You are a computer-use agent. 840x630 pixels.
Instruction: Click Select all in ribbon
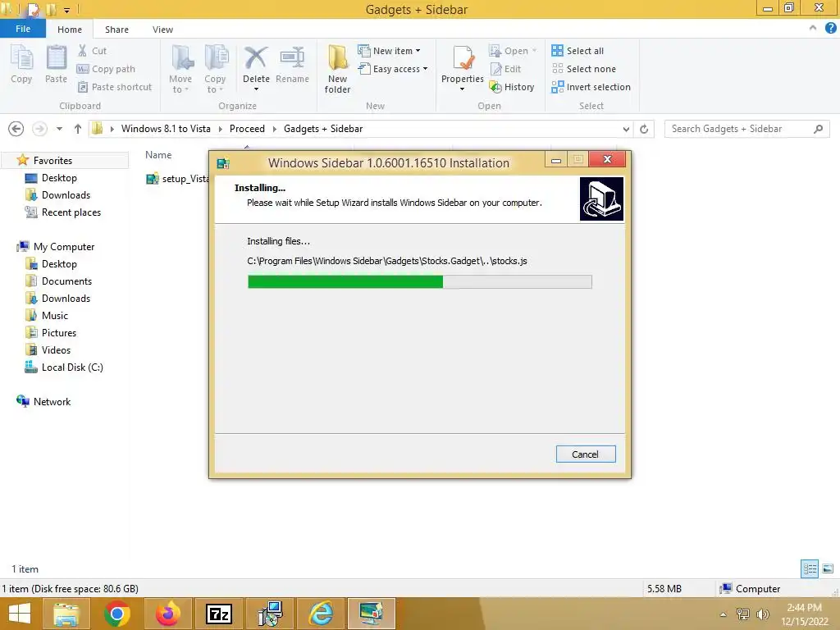(x=577, y=51)
